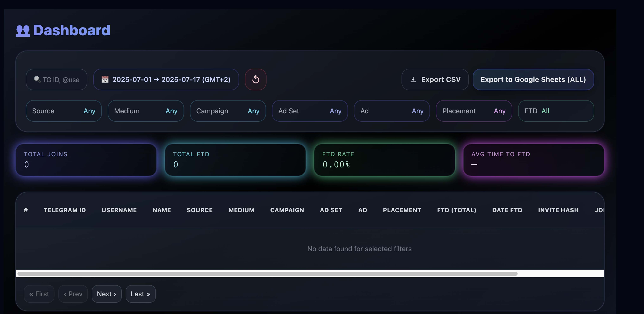
Task: Click the USERNAME column header
Action: tap(119, 210)
